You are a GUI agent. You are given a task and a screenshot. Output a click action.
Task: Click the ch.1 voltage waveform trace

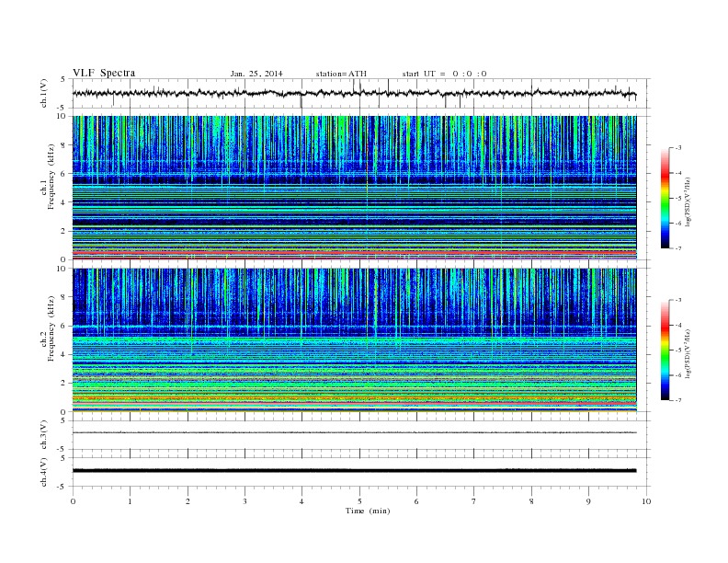click(354, 93)
